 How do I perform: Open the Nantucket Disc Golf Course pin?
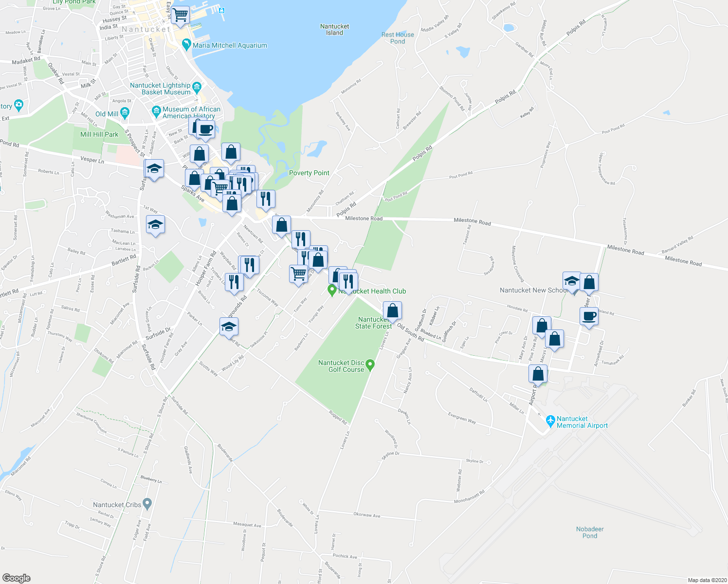coord(370,365)
